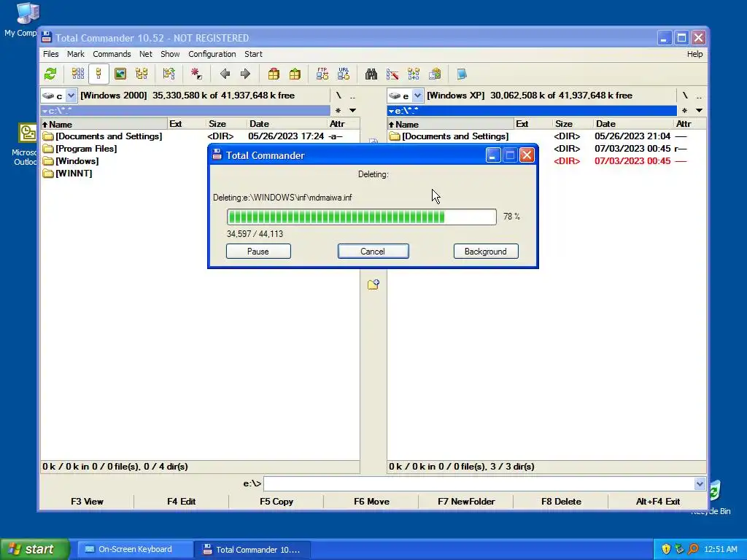Click the magnifier search tray icon

[693, 549]
